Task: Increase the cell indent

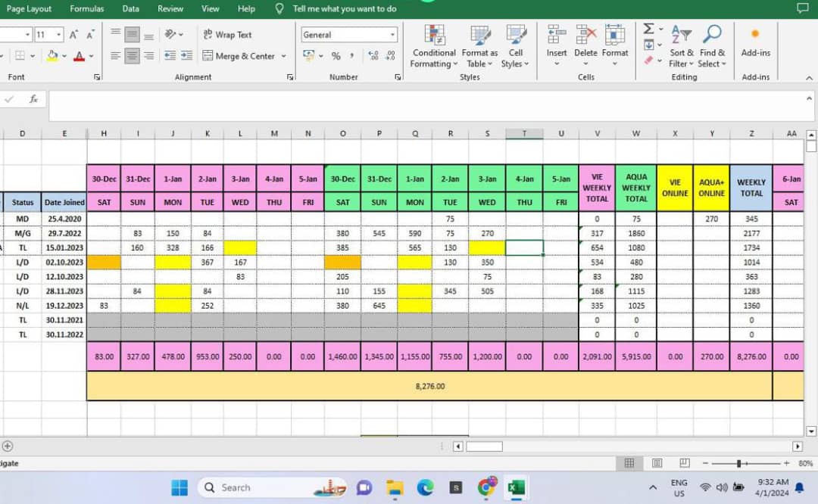Action: 186,56
